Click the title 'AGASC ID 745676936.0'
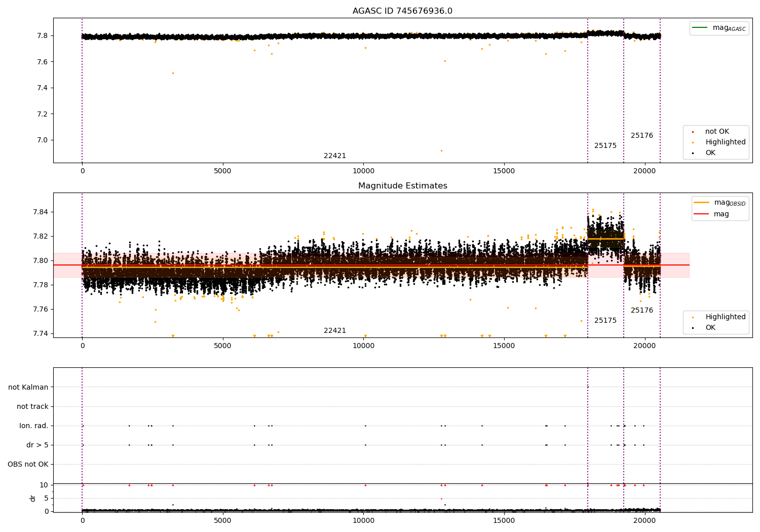Viewport: 760px width, 532px height. click(x=402, y=11)
